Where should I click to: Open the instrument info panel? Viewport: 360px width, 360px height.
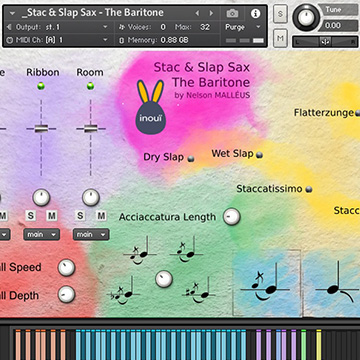pos(256,13)
